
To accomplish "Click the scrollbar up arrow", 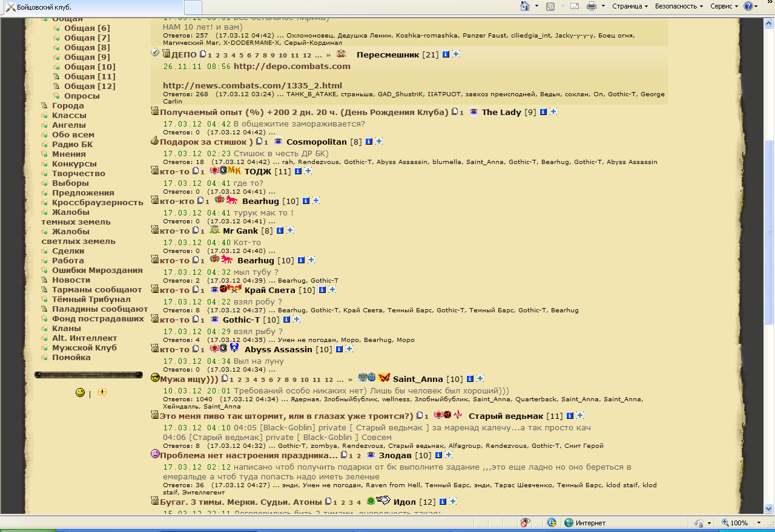I will point(770,23).
